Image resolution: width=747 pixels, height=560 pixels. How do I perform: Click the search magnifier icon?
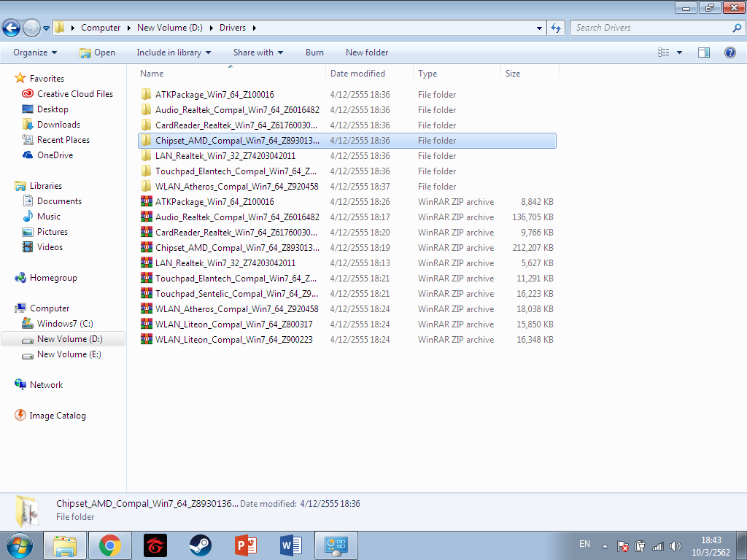click(x=737, y=28)
